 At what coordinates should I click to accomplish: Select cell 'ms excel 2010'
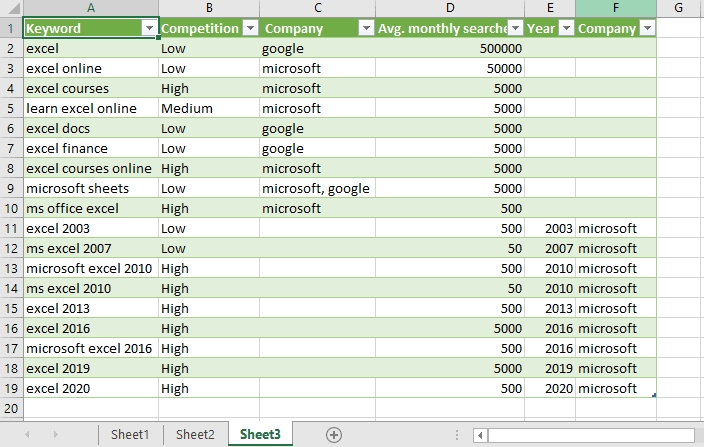pyautogui.click(x=91, y=289)
